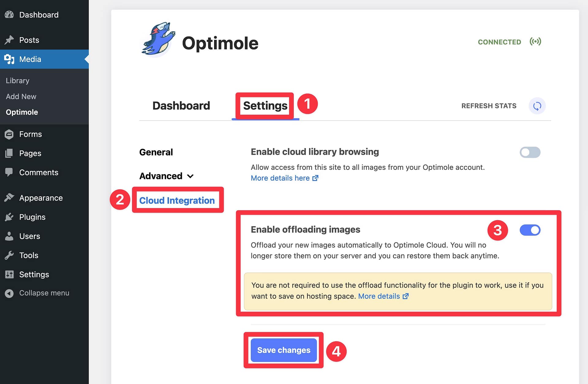The width and height of the screenshot is (588, 384).
Task: Click the Plugins plug icon
Action: click(x=9, y=217)
